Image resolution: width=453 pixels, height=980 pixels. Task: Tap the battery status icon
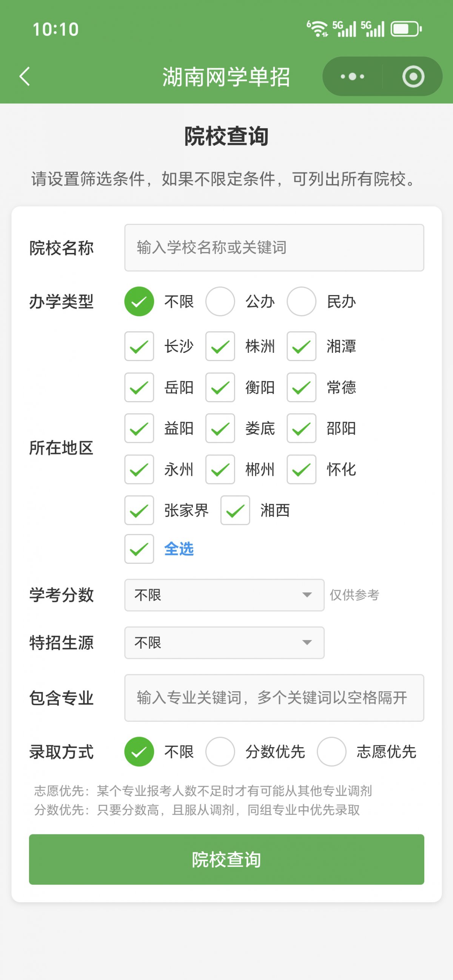tap(406, 29)
